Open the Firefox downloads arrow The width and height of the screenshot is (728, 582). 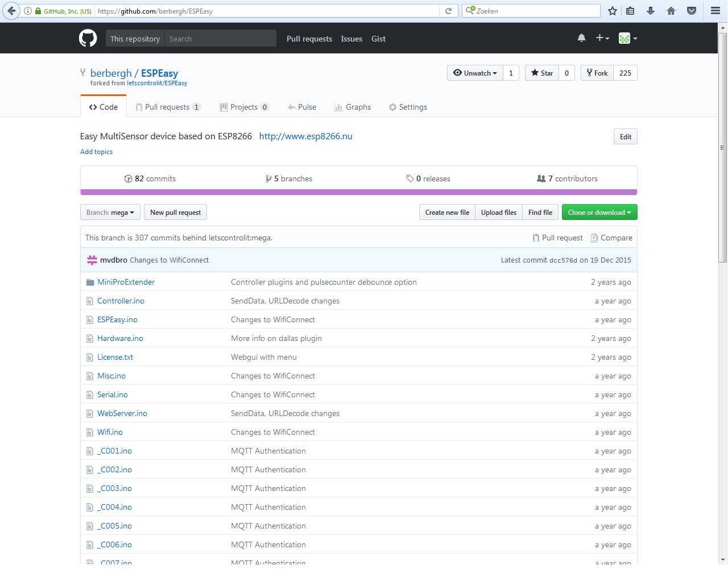point(651,11)
